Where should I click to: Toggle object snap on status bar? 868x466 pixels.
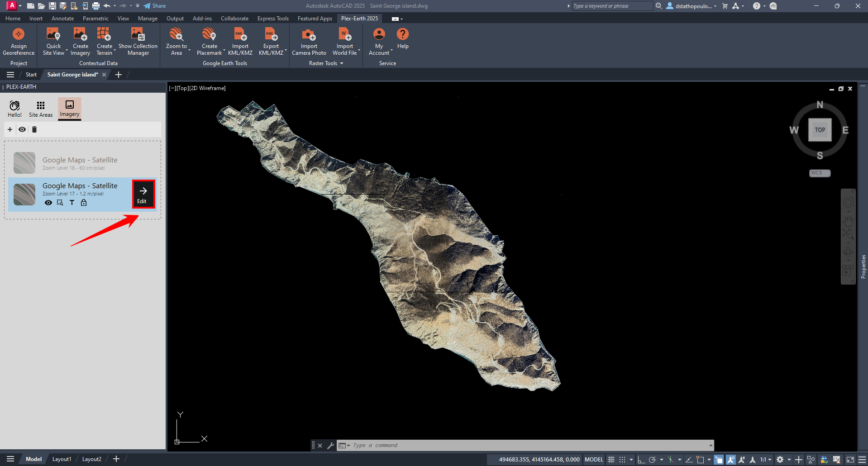tap(700, 459)
